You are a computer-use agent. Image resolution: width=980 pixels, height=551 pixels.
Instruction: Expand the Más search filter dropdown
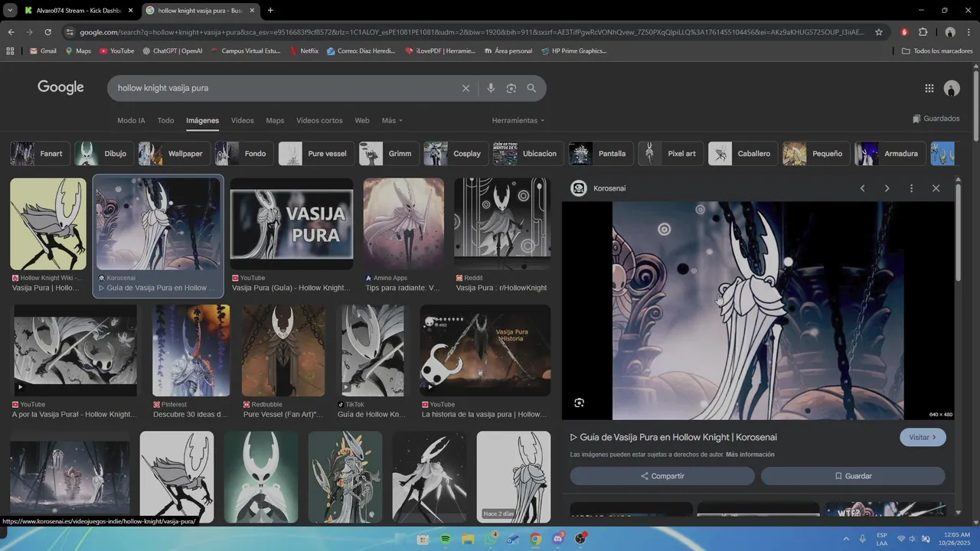click(x=392, y=121)
